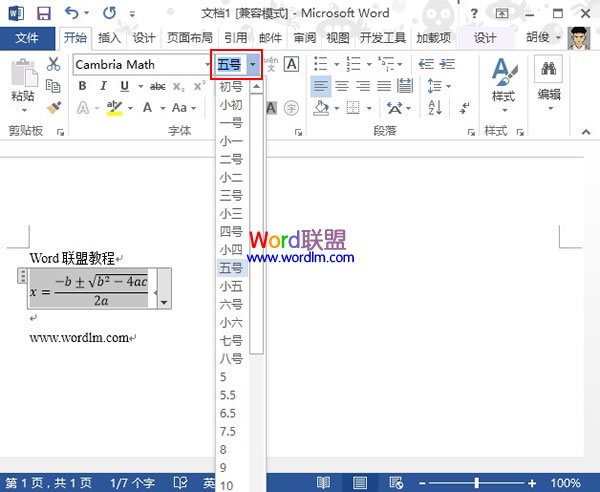The height and width of the screenshot is (492, 600).
Task: Toggle Underline formatting
Action: [x=124, y=86]
